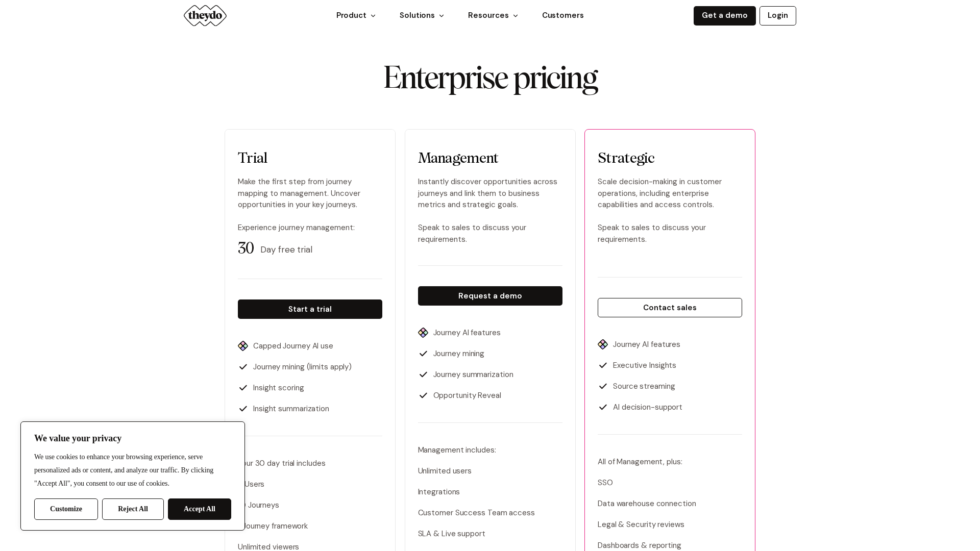Click the checkmark next to Journey summarization
The width and height of the screenshot is (980, 551).
click(x=423, y=374)
